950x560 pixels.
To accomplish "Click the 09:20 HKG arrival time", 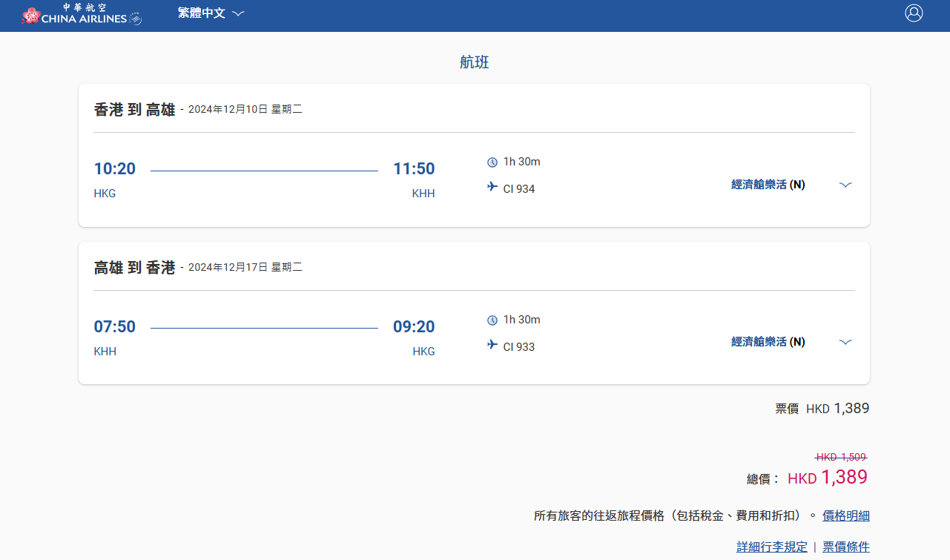I will pos(414,327).
